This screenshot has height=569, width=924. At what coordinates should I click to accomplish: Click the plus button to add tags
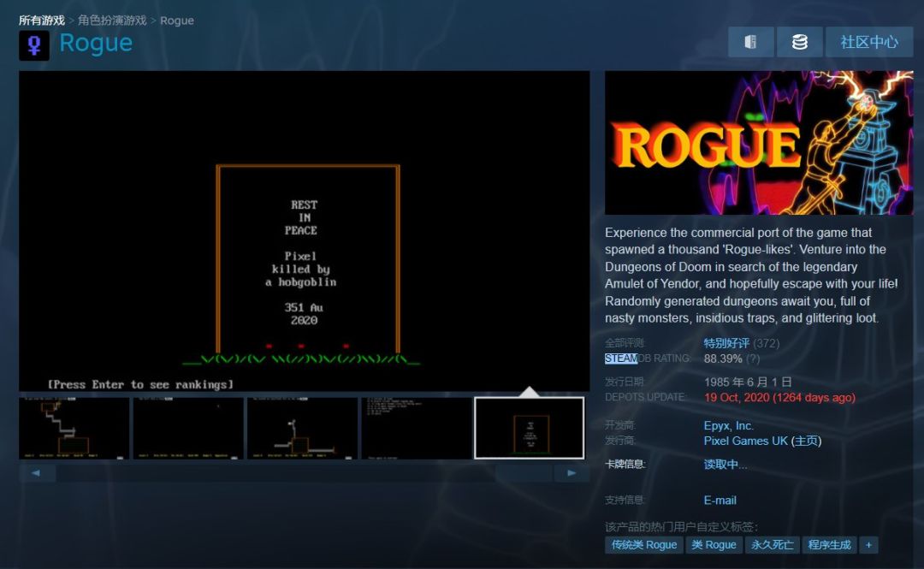(868, 545)
